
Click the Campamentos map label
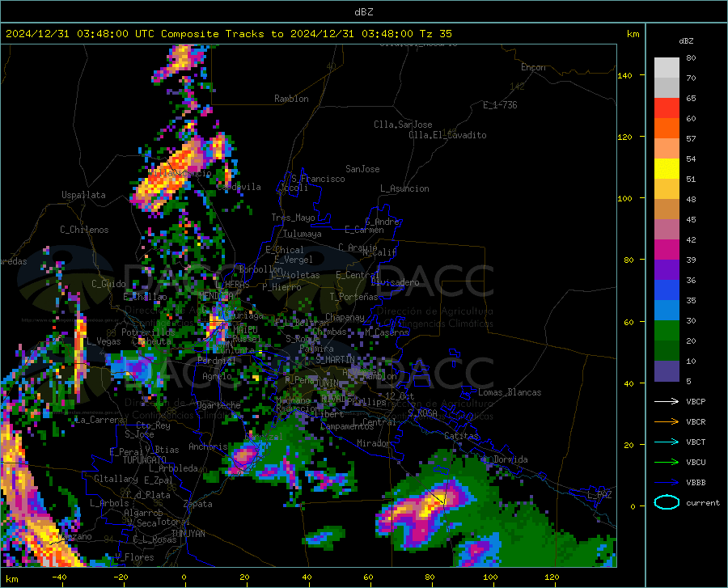click(x=347, y=426)
